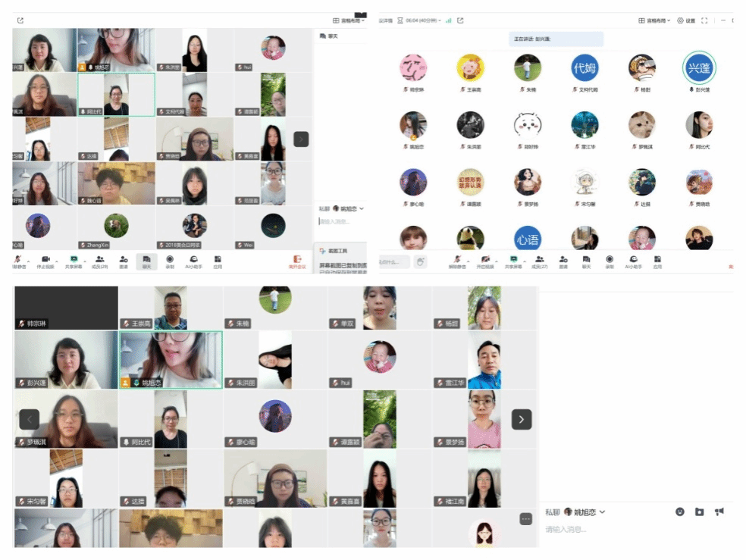
Task: Toggle 开启视频 camera in the avatar-grid window
Action: coord(484,261)
